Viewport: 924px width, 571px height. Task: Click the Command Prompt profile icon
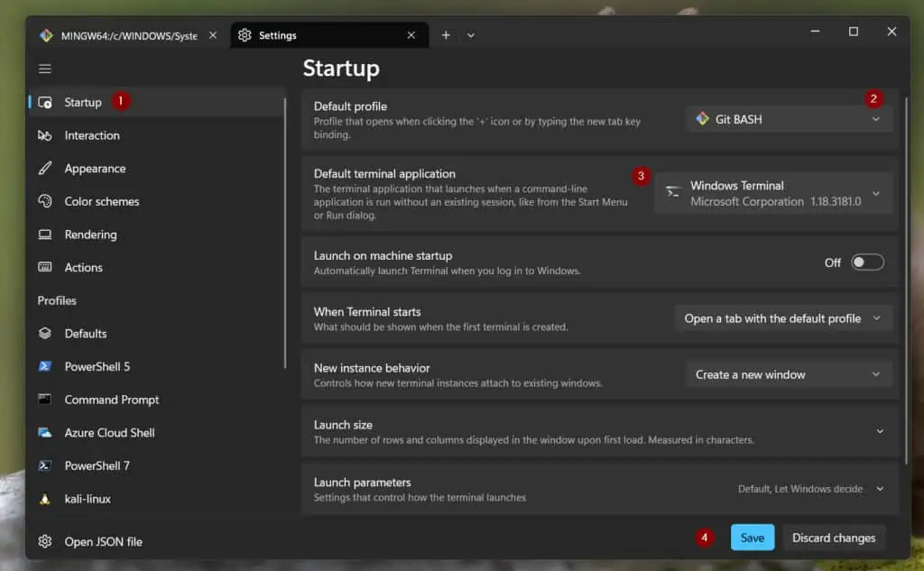pyautogui.click(x=45, y=400)
